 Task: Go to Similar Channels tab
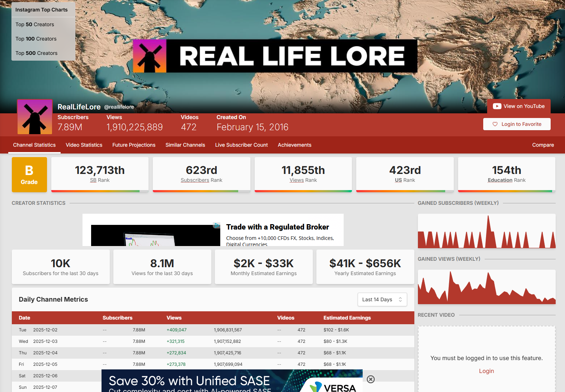(x=185, y=145)
